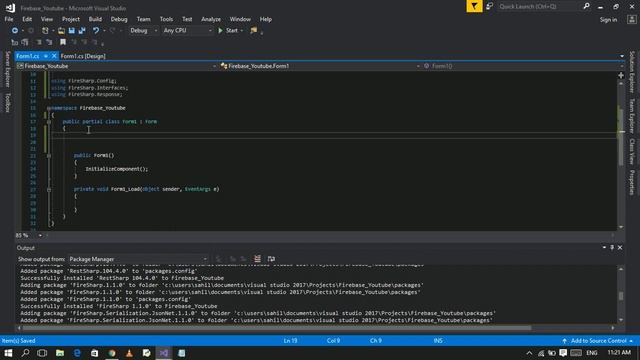Click the Find in Files icon beside Start

point(253,31)
